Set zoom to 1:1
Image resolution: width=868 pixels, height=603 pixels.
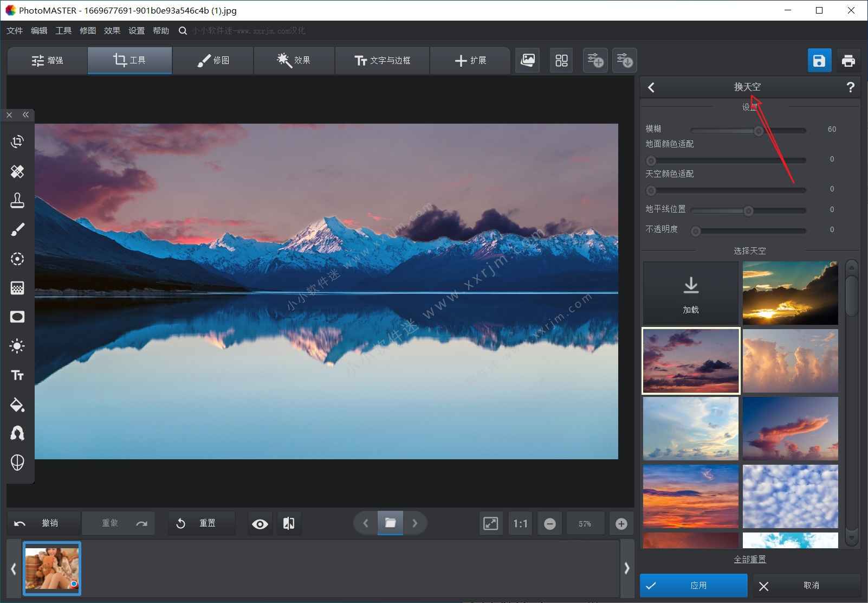pyautogui.click(x=520, y=524)
